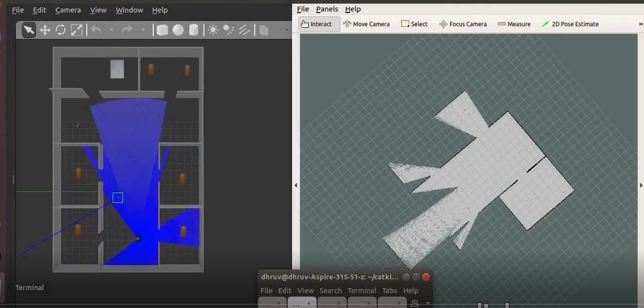644x308 pixels.
Task: Activate the RViz Focus Camera tool
Action: tap(463, 24)
